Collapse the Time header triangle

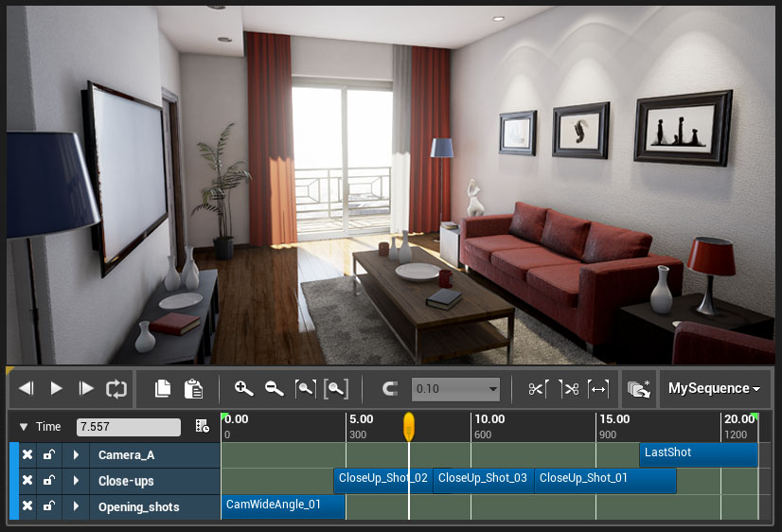(x=24, y=427)
